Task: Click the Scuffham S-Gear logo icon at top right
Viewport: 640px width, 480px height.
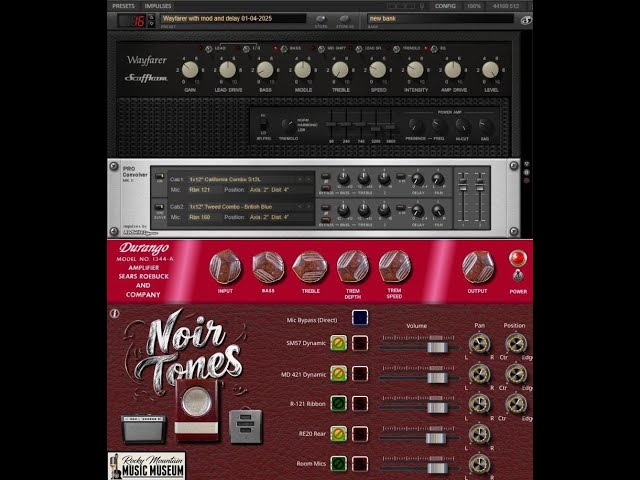Action: [526, 20]
